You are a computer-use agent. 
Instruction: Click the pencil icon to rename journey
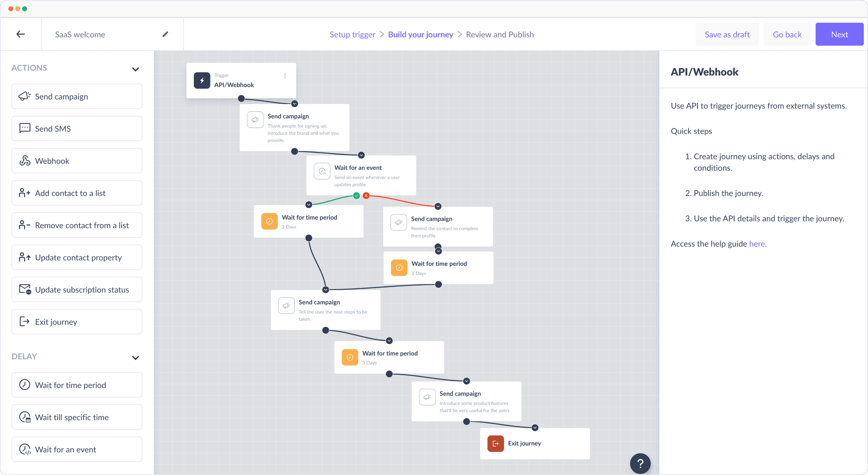click(x=166, y=34)
